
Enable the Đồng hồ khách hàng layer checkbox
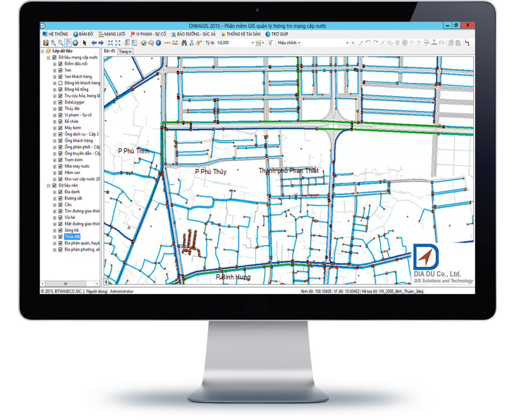click(60, 83)
